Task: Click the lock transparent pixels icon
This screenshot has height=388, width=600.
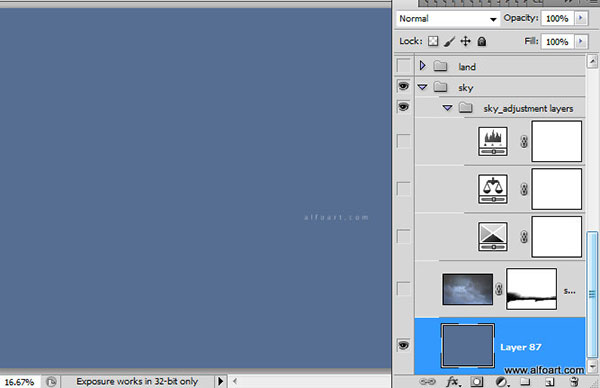Action: (433, 41)
